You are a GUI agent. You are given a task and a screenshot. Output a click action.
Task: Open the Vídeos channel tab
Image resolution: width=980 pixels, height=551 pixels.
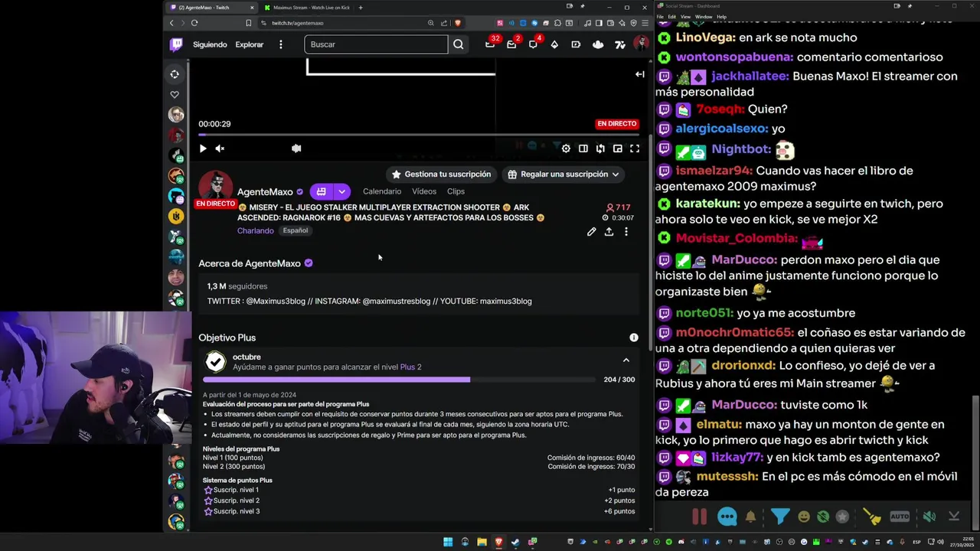pyautogui.click(x=424, y=191)
